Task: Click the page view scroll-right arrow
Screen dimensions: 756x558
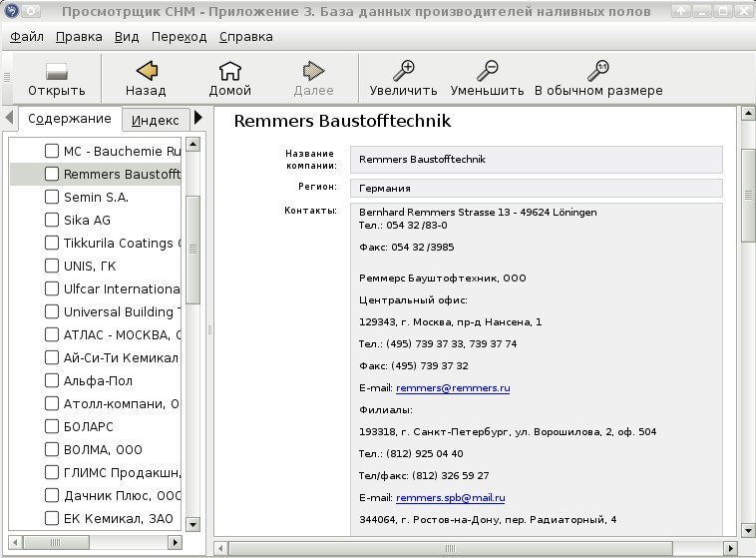Action: click(730, 548)
